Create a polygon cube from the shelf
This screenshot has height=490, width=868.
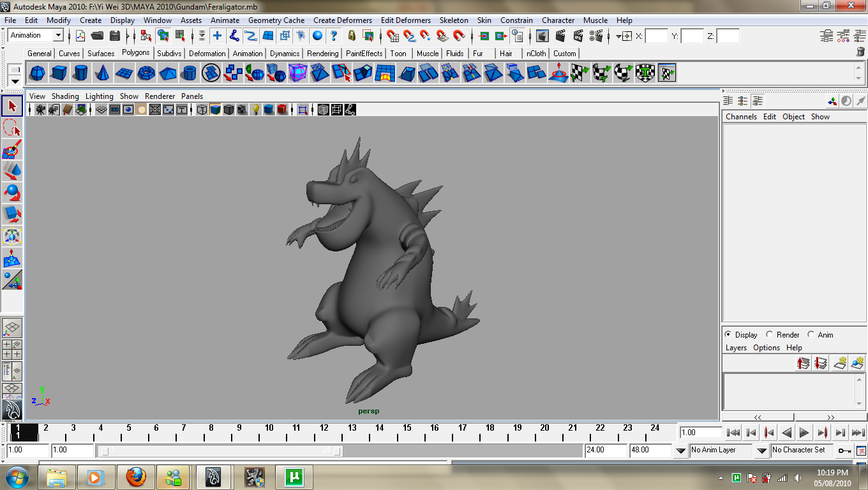point(59,73)
